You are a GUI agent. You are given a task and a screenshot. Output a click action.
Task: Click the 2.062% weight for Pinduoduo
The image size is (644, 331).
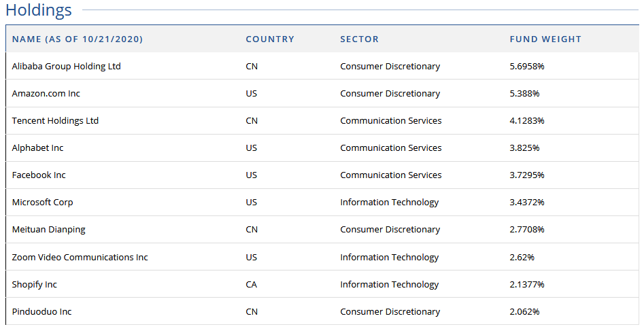(x=524, y=312)
